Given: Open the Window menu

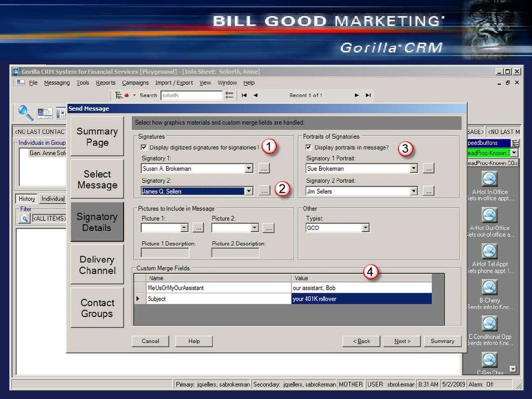Looking at the screenshot, I should (x=227, y=83).
